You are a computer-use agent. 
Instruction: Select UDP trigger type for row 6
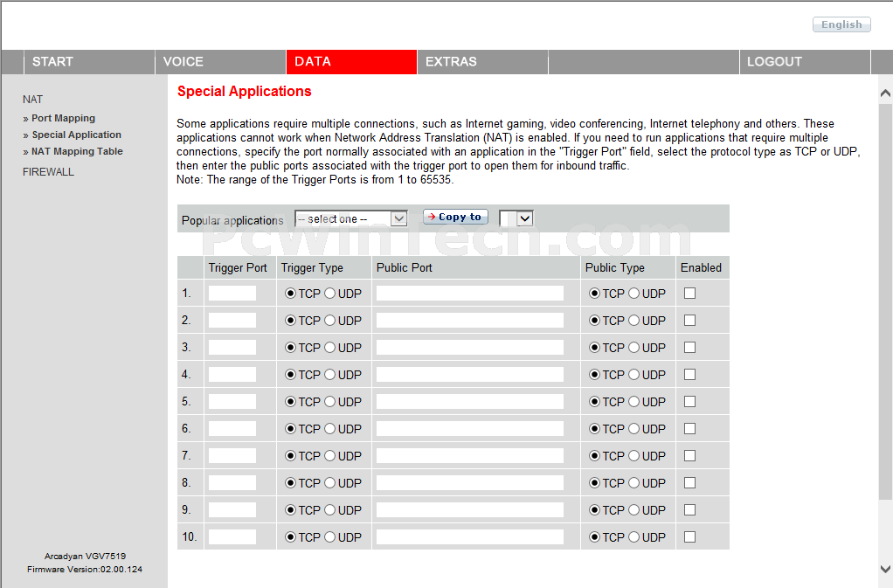point(329,429)
